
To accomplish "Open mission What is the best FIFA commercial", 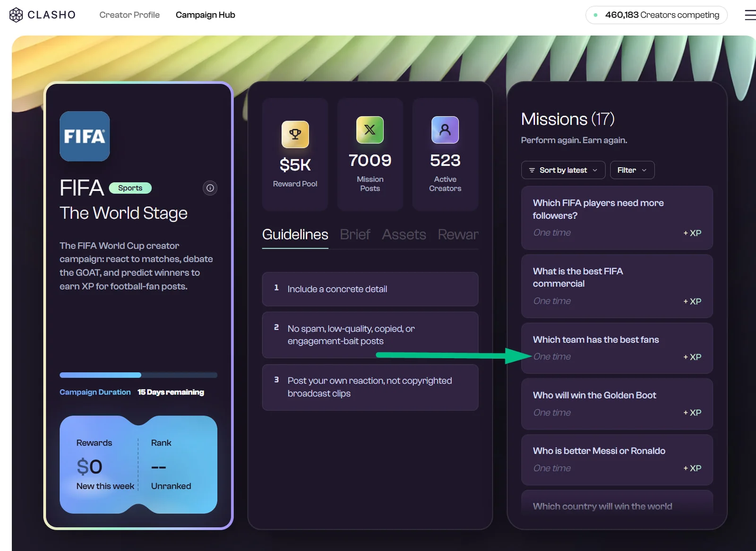I will [x=617, y=286].
